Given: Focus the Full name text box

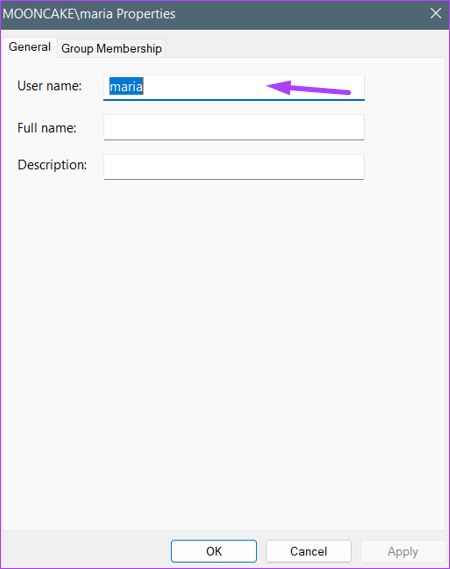Looking at the screenshot, I should point(234,127).
